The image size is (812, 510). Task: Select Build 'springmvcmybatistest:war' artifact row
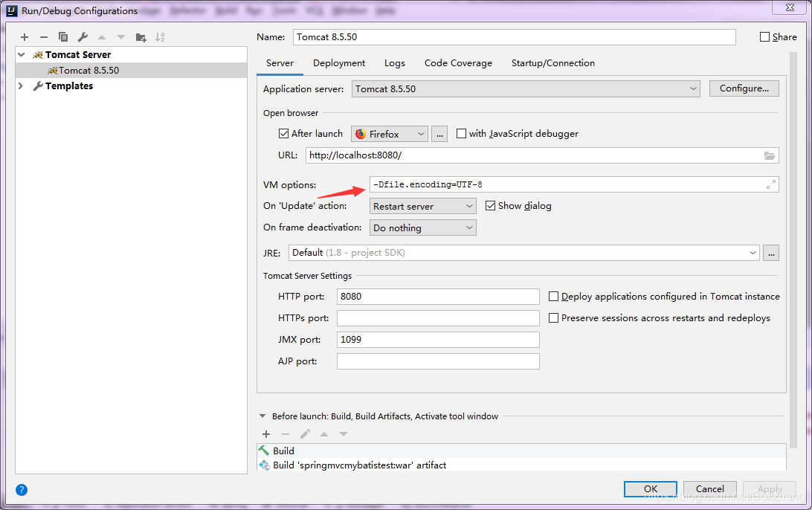click(x=521, y=465)
